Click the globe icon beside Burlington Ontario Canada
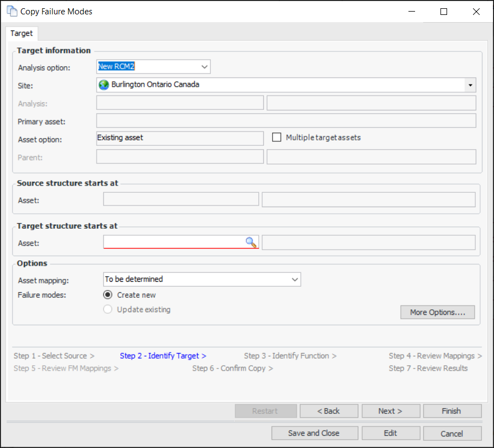Viewport: 494px width, 448px height. pos(104,85)
